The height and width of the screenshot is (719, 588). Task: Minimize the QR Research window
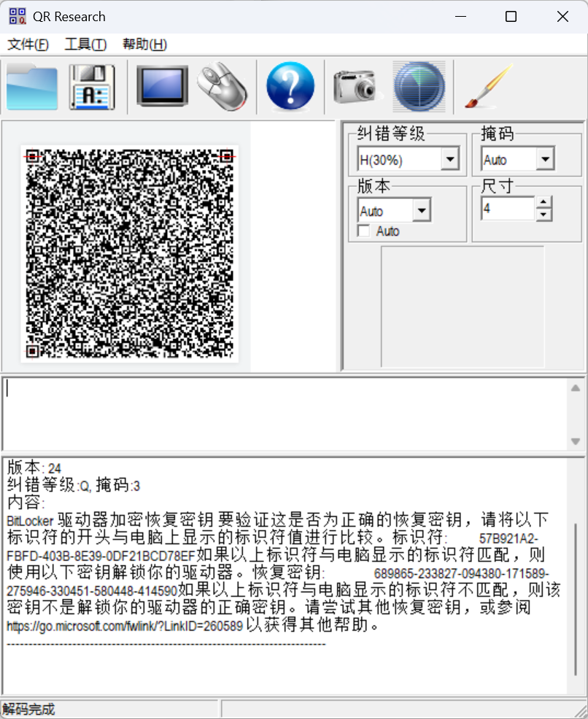(460, 17)
